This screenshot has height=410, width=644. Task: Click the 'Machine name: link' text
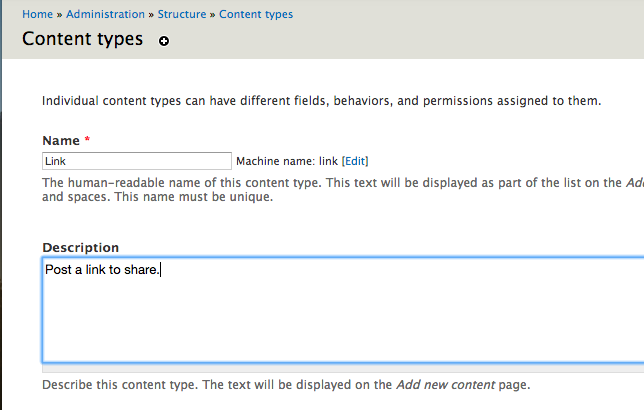[x=287, y=161]
